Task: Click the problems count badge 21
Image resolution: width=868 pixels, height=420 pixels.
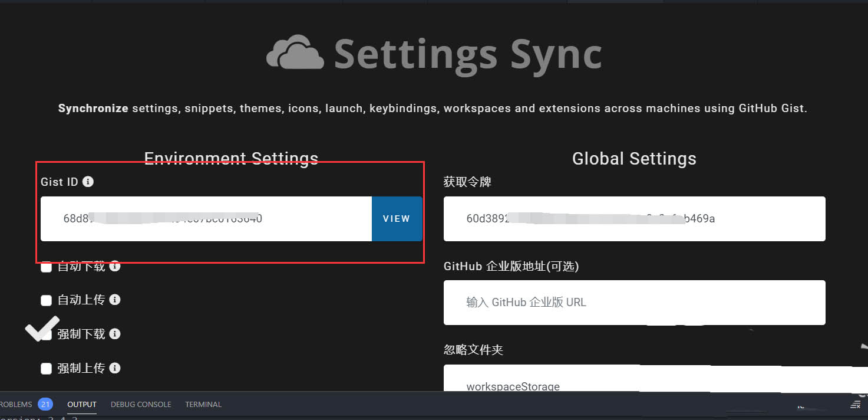Action: point(45,405)
